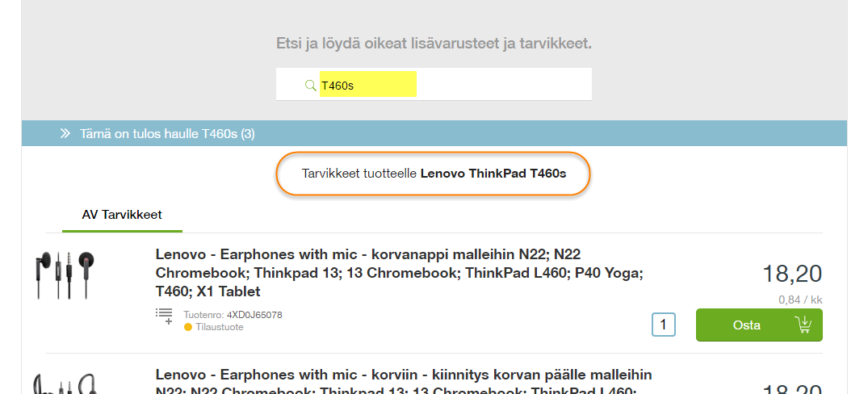
Task: Click the yellow Tilaustuote status dot
Action: click(188, 327)
